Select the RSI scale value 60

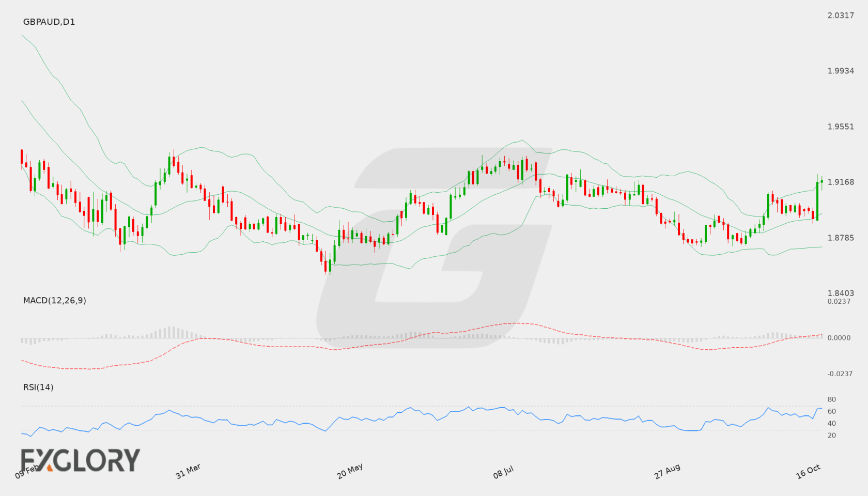pos(832,411)
